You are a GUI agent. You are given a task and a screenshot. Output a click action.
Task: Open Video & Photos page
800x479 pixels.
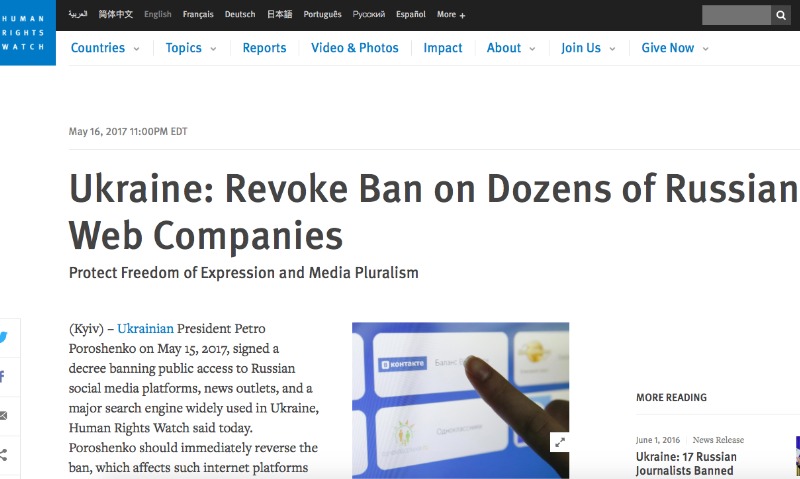(354, 48)
